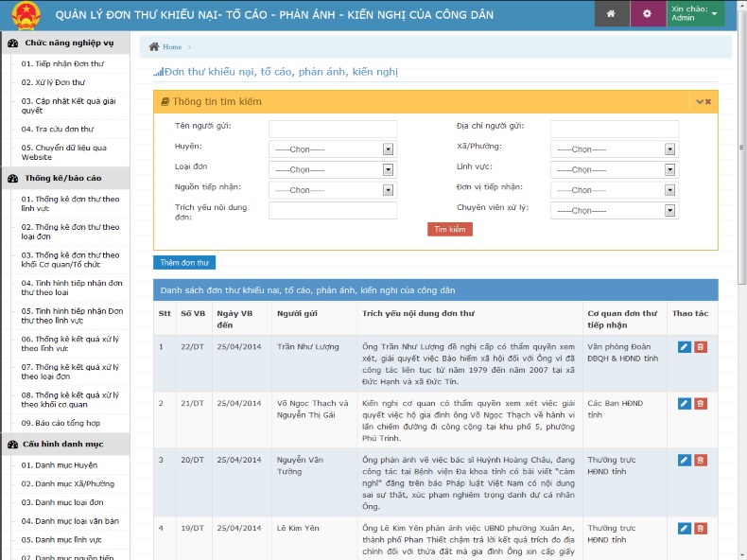747x560 pixels.
Task: Close the Thông tin tìm kiếm panel
Action: pyautogui.click(x=708, y=101)
